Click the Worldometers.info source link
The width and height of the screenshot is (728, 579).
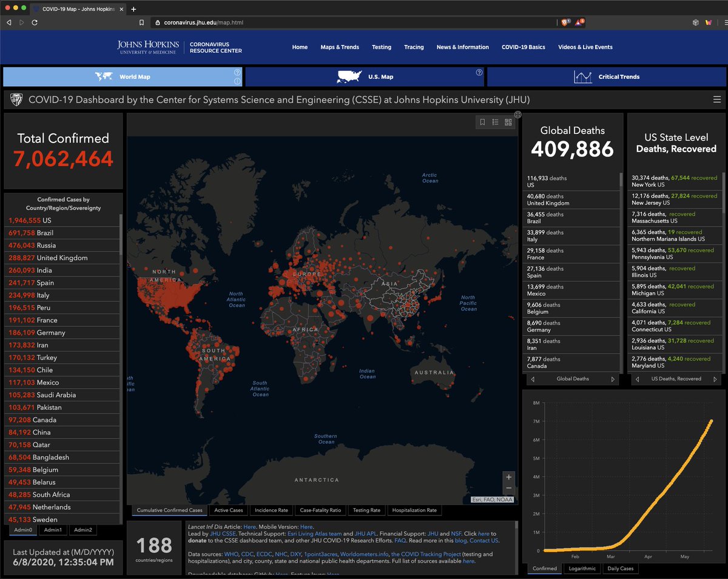pyautogui.click(x=363, y=554)
